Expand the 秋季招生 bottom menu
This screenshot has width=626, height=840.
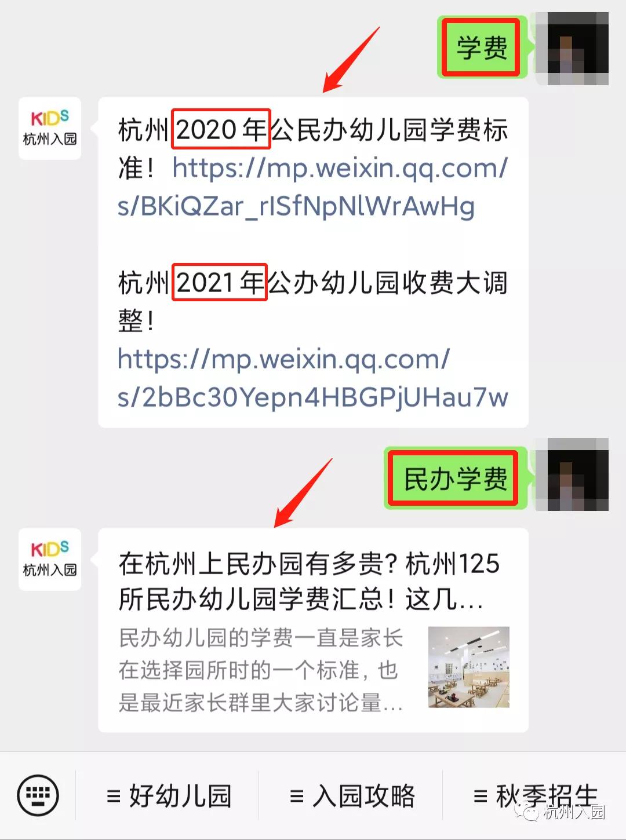pyautogui.click(x=534, y=795)
